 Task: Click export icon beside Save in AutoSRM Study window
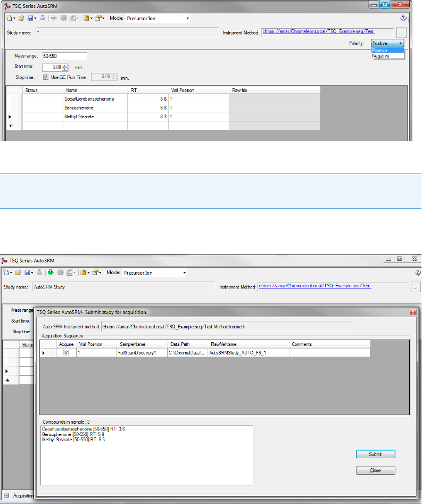[x=39, y=272]
